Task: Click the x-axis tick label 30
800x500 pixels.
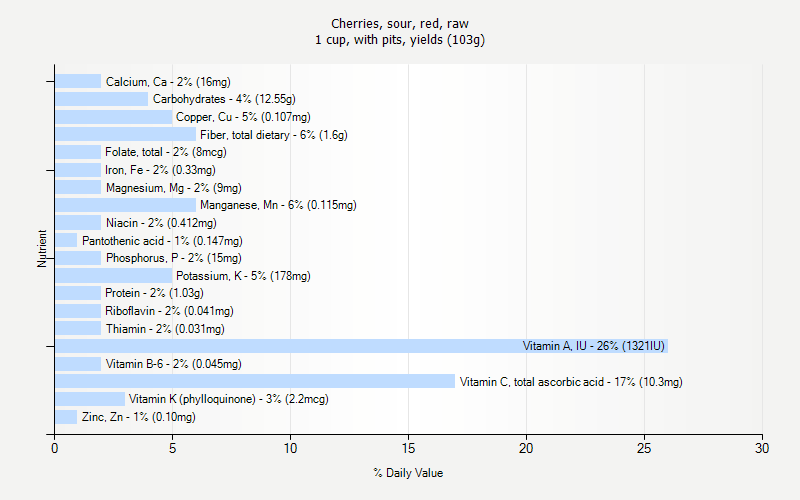Action: [x=762, y=448]
